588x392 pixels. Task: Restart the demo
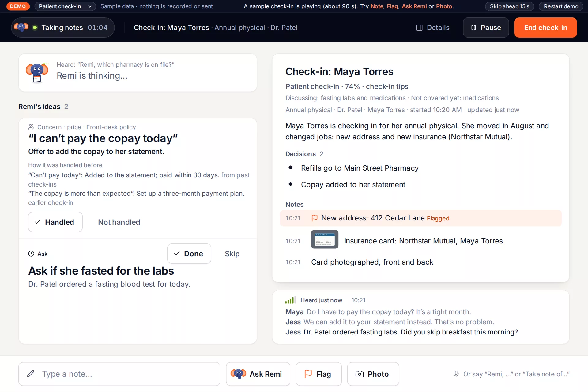coord(561,6)
